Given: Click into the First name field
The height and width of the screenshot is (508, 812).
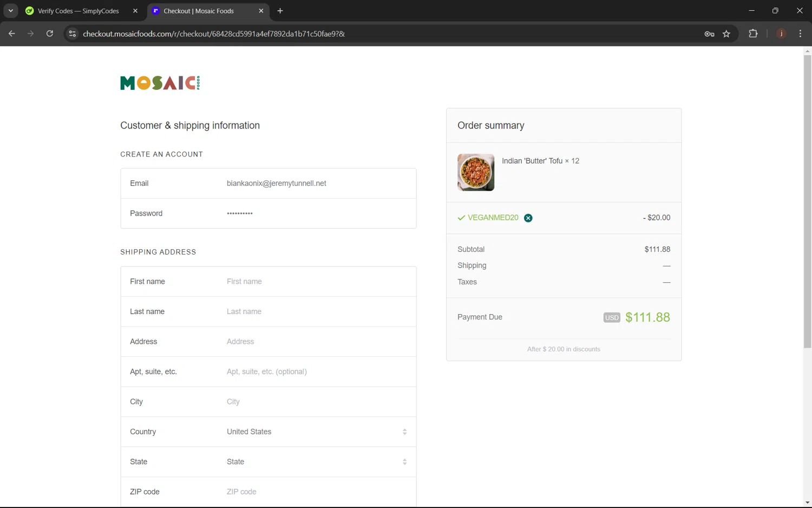Looking at the screenshot, I should point(317,282).
